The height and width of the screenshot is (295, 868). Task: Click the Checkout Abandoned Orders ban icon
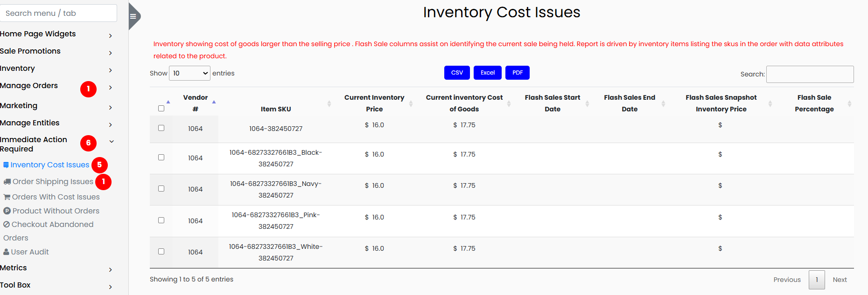7,225
